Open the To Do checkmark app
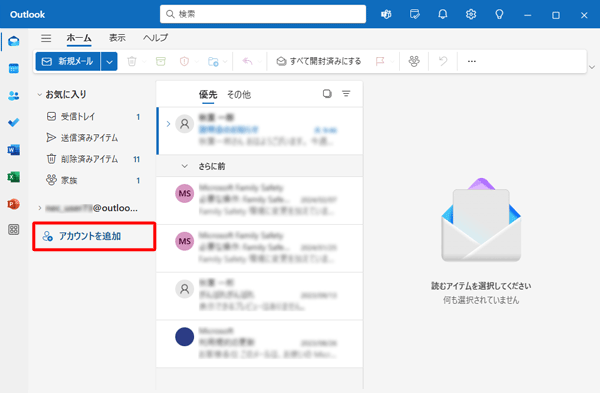The image size is (600, 393). [x=14, y=122]
